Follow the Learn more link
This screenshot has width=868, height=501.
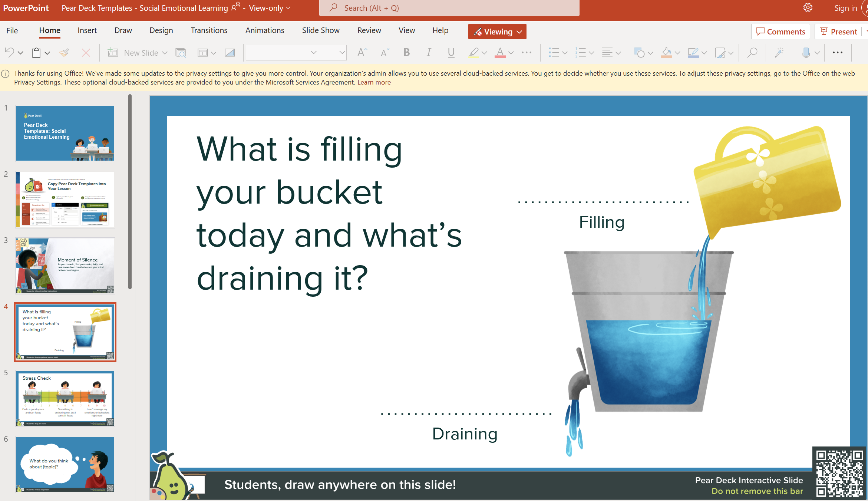(x=374, y=82)
